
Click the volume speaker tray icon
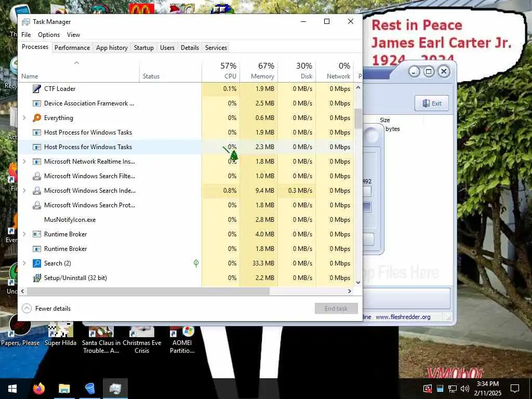click(465, 389)
